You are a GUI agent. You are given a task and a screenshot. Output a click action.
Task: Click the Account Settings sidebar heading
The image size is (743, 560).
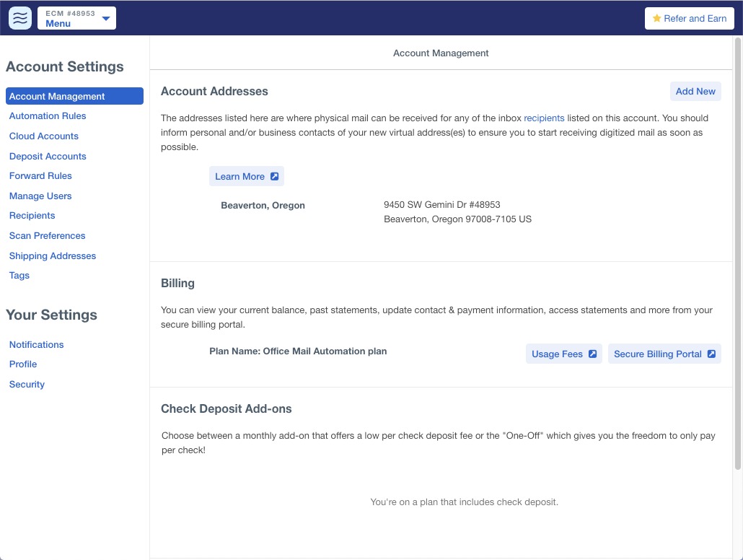coord(64,66)
